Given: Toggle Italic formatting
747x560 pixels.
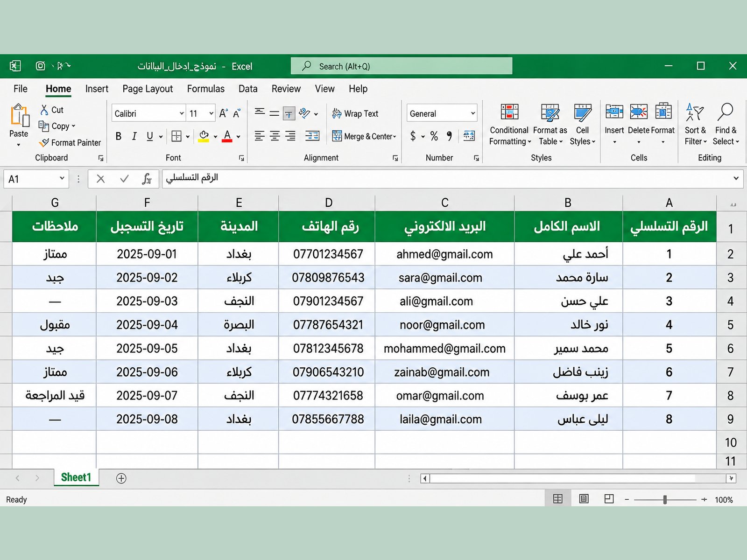Looking at the screenshot, I should (134, 136).
